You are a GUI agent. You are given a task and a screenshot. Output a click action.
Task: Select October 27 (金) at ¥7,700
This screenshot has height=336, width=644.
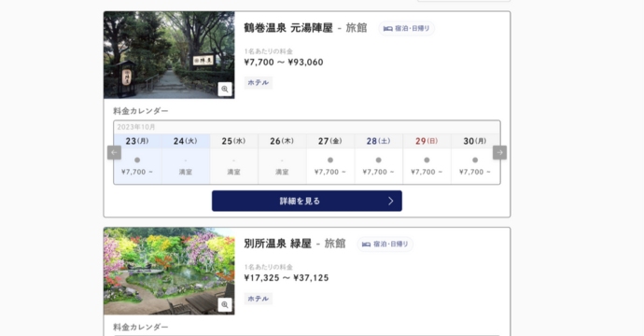330,159
